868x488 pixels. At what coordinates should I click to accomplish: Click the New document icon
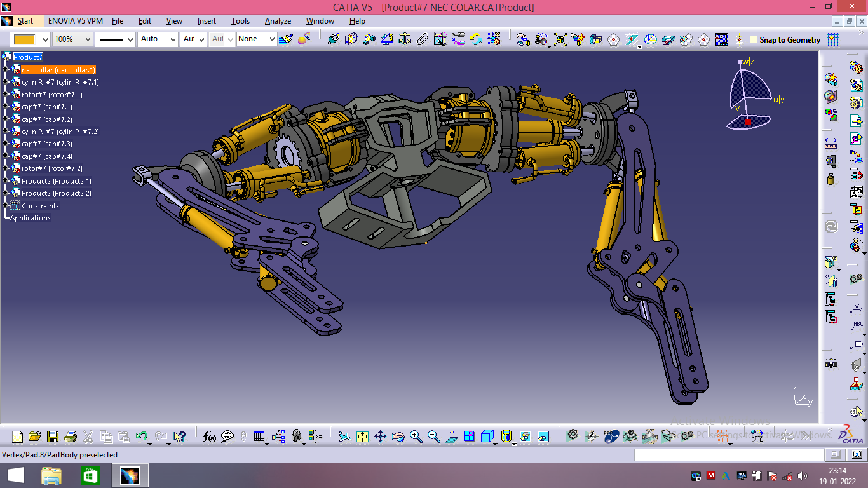click(17, 437)
